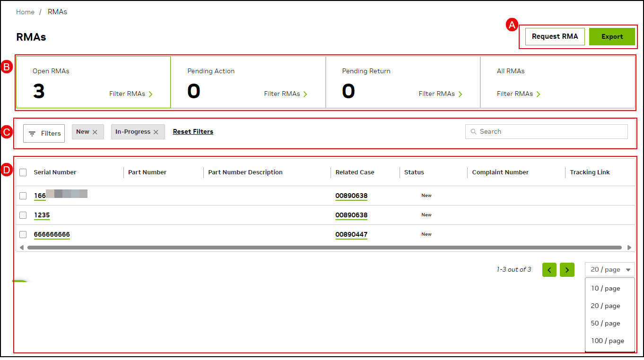Check the row for serial 666666666
This screenshot has height=360, width=644.
[23, 234]
